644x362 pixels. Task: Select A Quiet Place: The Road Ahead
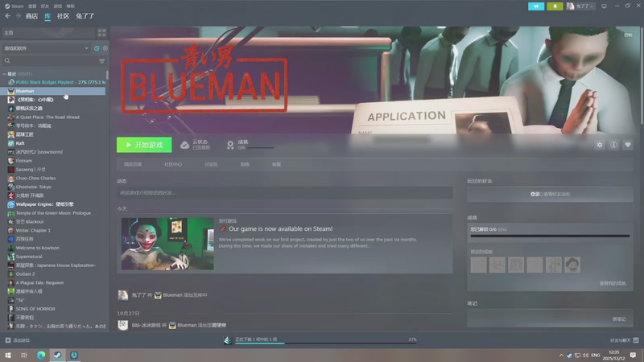pos(47,117)
